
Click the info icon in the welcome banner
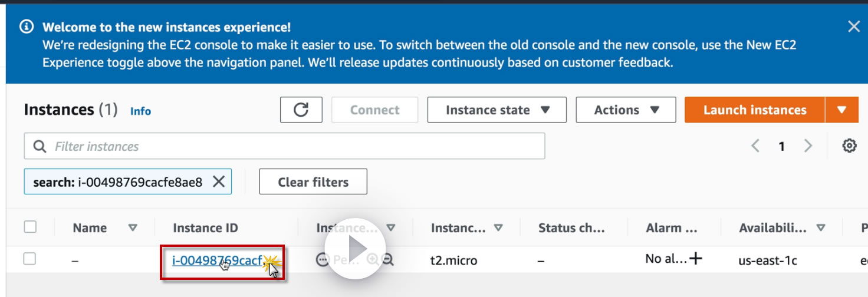coord(26,27)
